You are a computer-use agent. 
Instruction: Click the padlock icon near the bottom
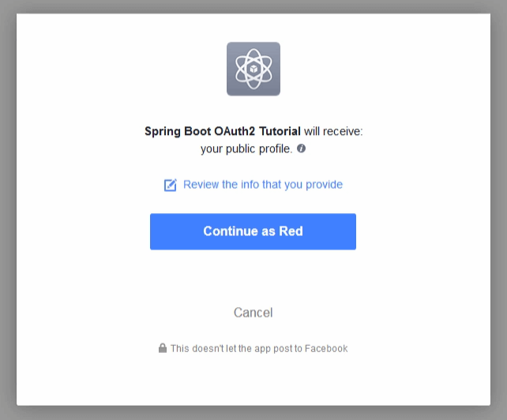163,348
